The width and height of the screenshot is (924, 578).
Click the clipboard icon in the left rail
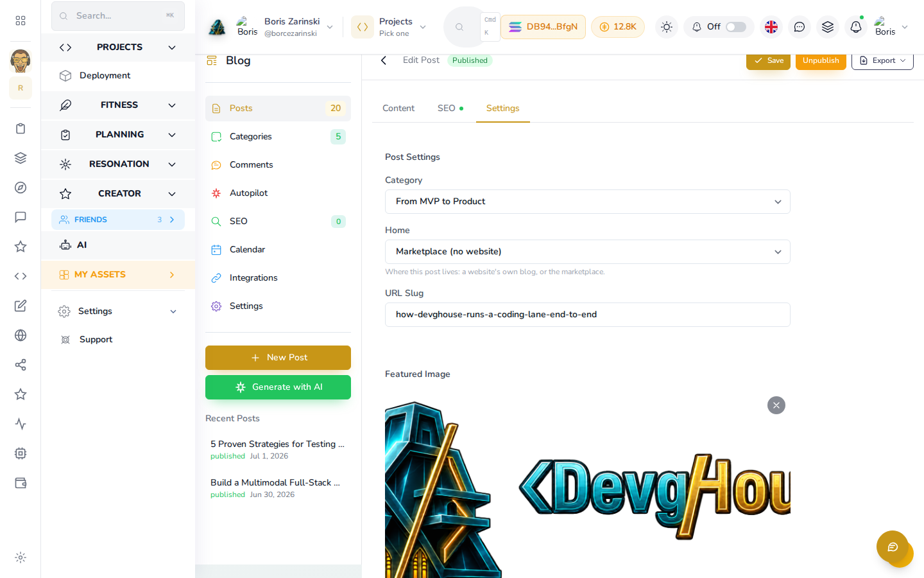click(21, 128)
